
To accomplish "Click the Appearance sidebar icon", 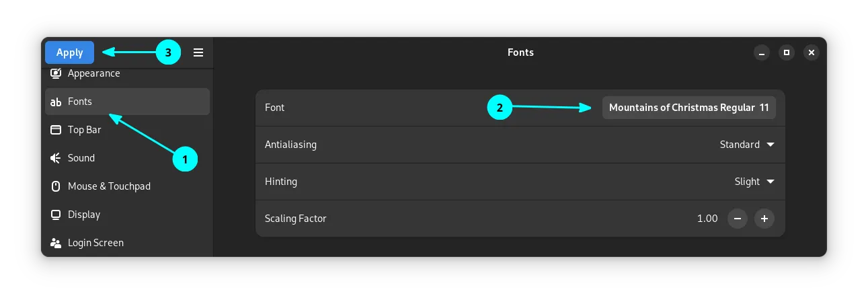I will tap(56, 73).
